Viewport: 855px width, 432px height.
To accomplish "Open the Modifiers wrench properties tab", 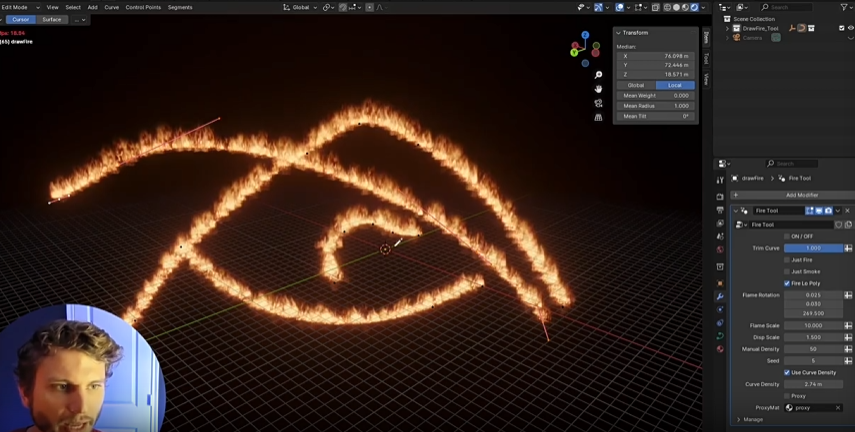I will coord(720,296).
